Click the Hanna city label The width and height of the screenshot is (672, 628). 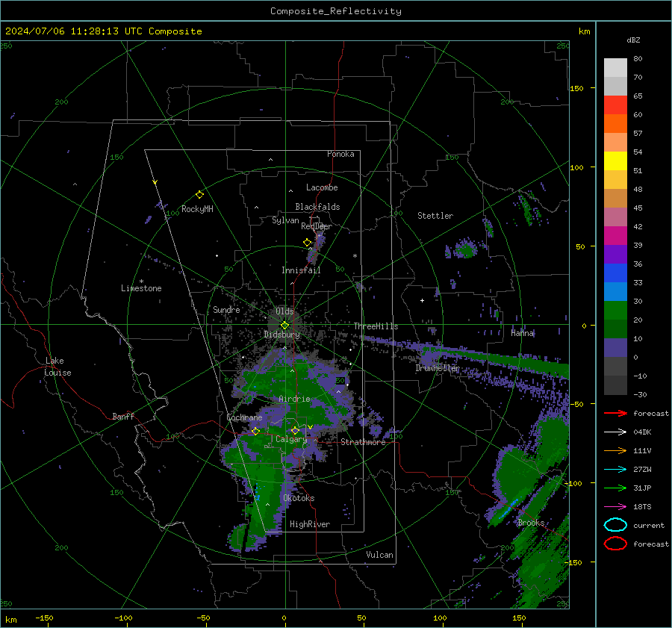(x=522, y=333)
